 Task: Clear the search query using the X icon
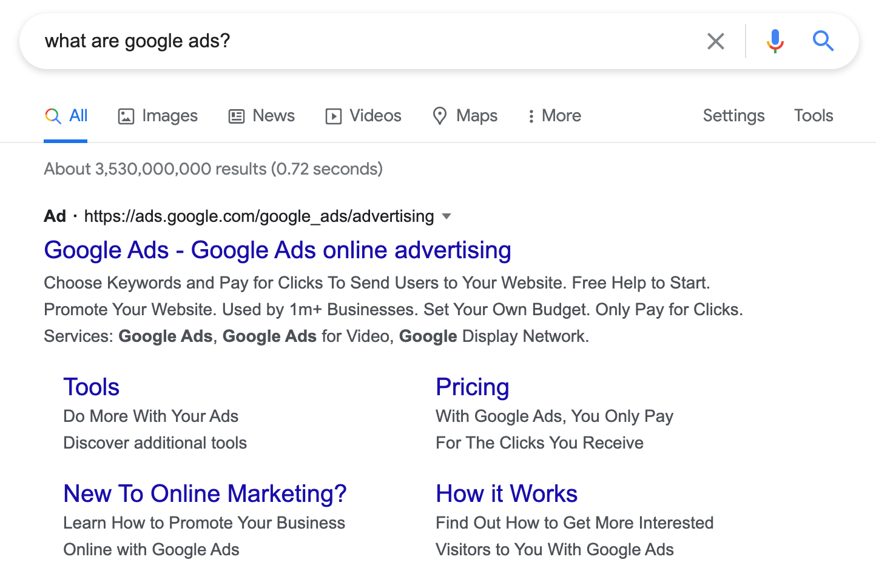(716, 41)
